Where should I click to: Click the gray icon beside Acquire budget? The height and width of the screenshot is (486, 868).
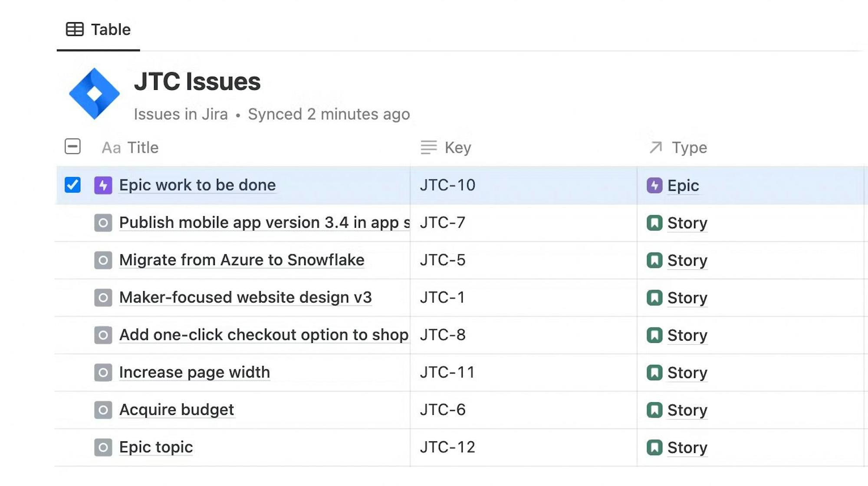pyautogui.click(x=103, y=410)
